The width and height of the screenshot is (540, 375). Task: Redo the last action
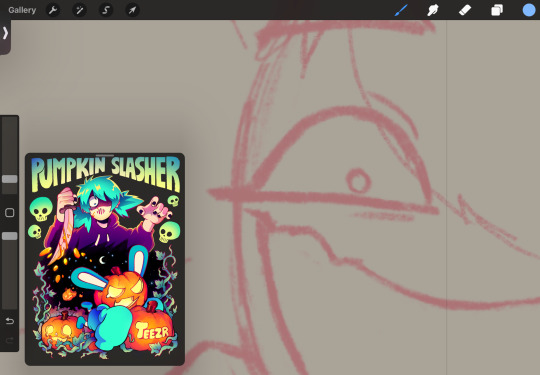tap(10, 341)
